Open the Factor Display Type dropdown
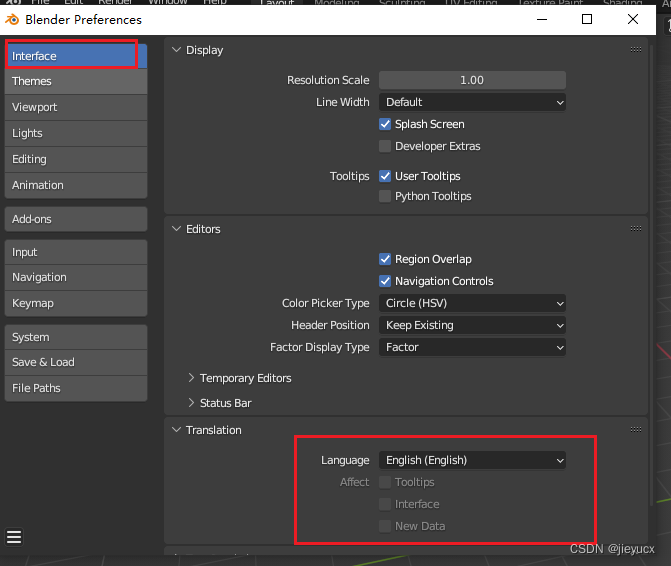The width and height of the screenshot is (671, 566). click(472, 347)
